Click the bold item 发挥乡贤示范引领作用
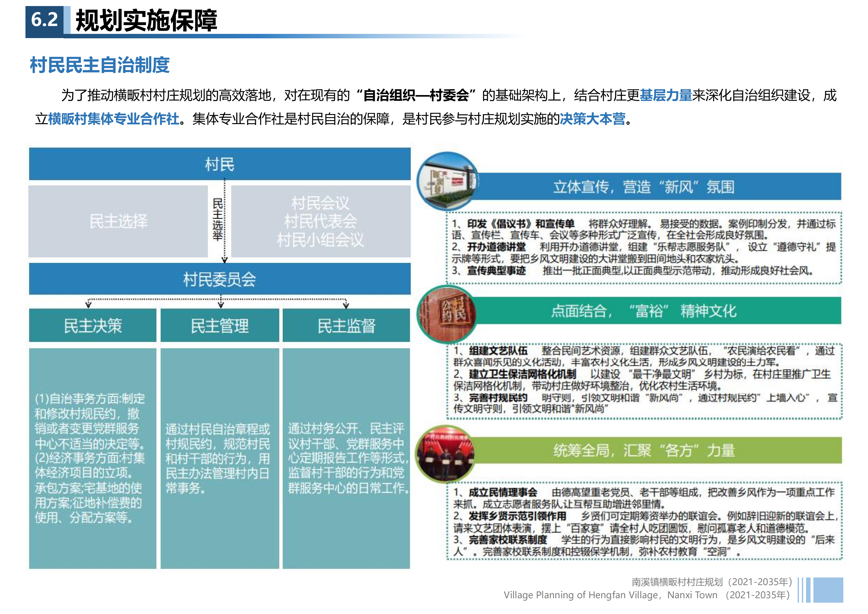This screenshot has width=868, height=614. click(518, 516)
